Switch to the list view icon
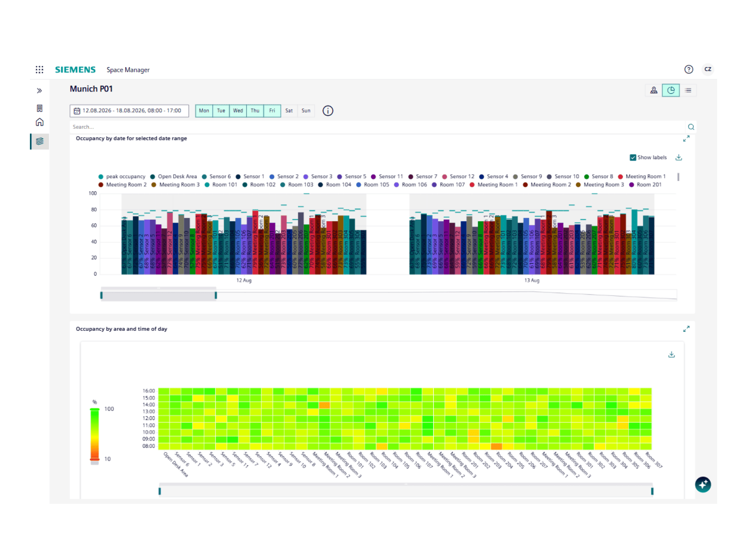This screenshot has height=560, width=747. (x=688, y=91)
